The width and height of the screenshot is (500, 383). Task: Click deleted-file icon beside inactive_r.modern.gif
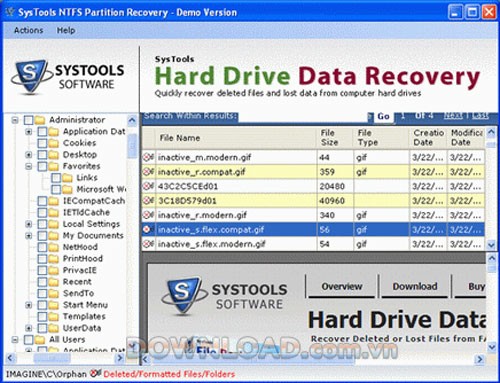(148, 215)
